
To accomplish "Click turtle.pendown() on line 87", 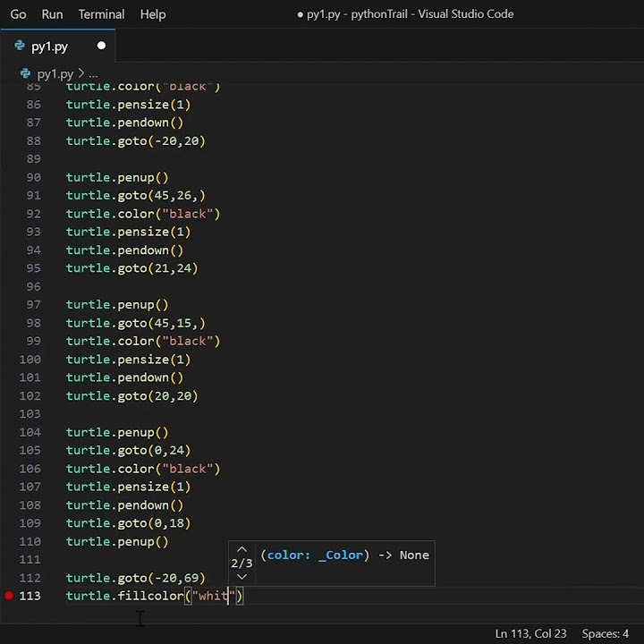I will (125, 123).
